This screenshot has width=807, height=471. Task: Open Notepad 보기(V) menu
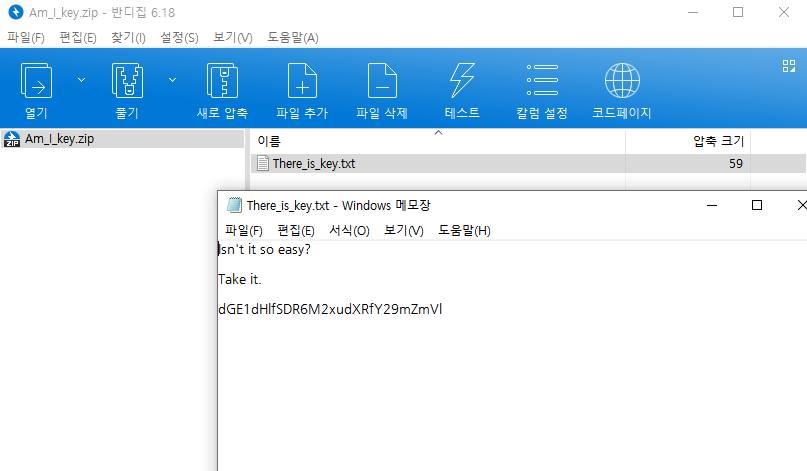point(404,231)
